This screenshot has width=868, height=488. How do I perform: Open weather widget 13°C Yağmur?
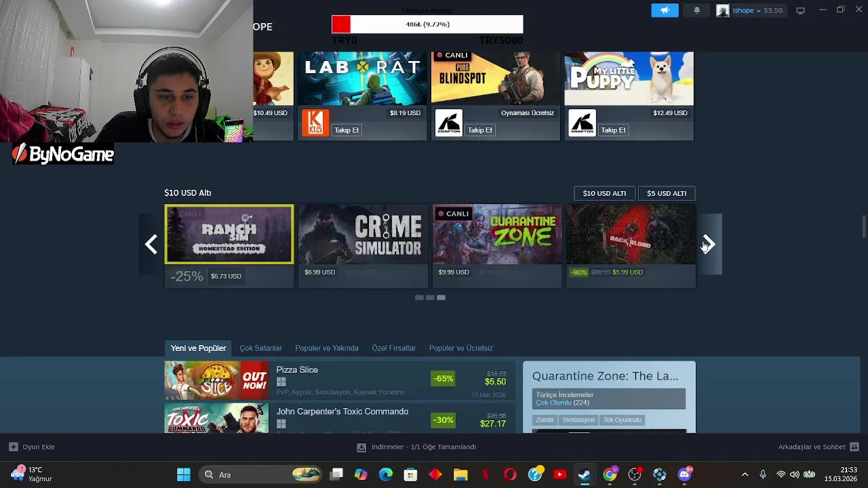[31, 474]
